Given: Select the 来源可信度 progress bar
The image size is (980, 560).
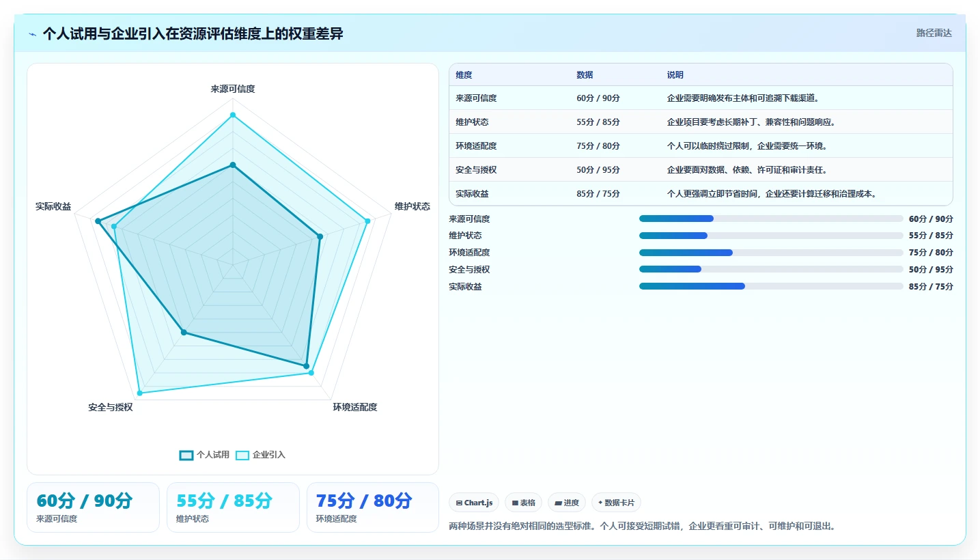Looking at the screenshot, I should tap(771, 219).
